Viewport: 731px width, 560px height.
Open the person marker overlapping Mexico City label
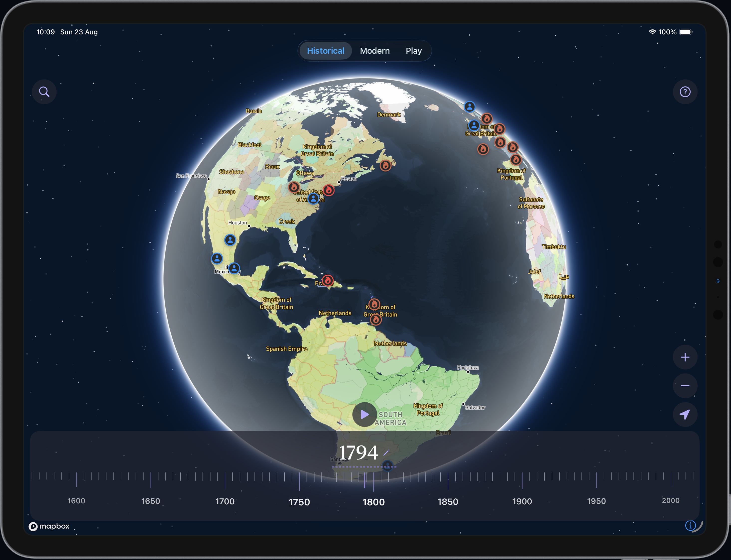click(x=234, y=268)
